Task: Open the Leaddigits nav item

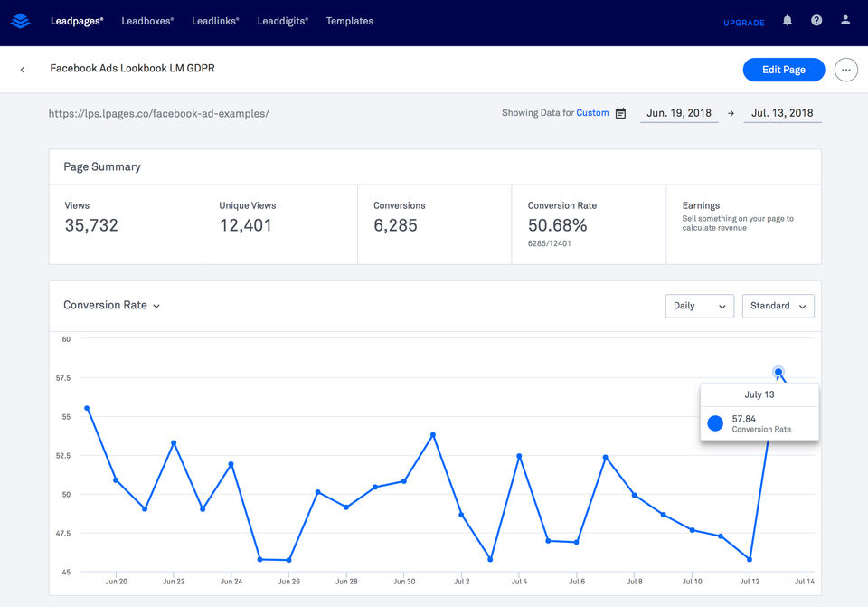Action: coord(283,21)
